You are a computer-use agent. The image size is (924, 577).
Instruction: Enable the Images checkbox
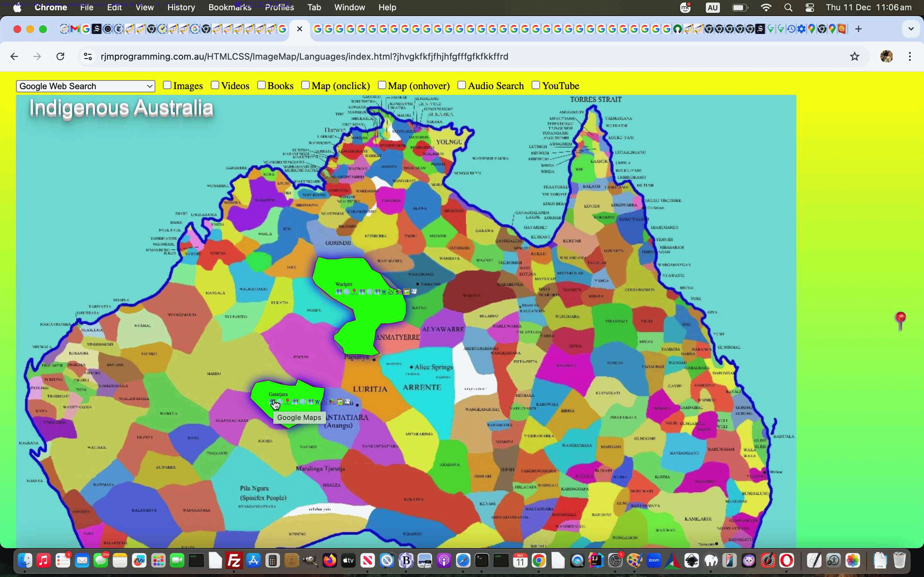point(167,85)
